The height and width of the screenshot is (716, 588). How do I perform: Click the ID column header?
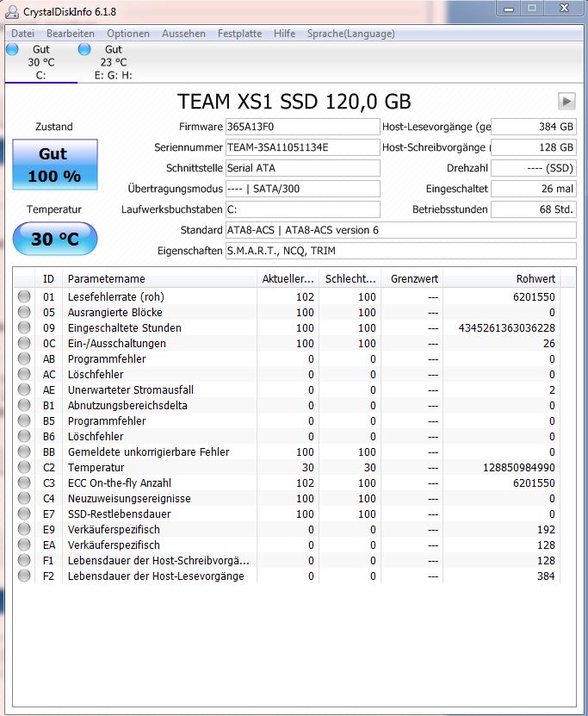tap(48, 278)
